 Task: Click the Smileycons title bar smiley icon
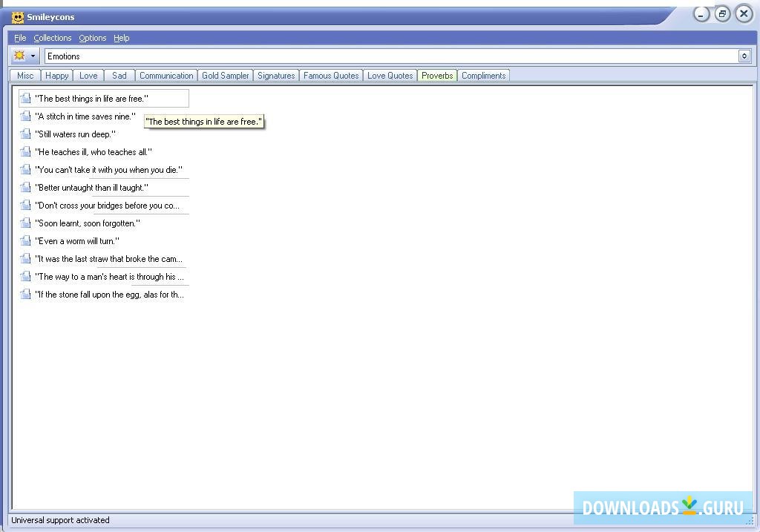[18, 18]
